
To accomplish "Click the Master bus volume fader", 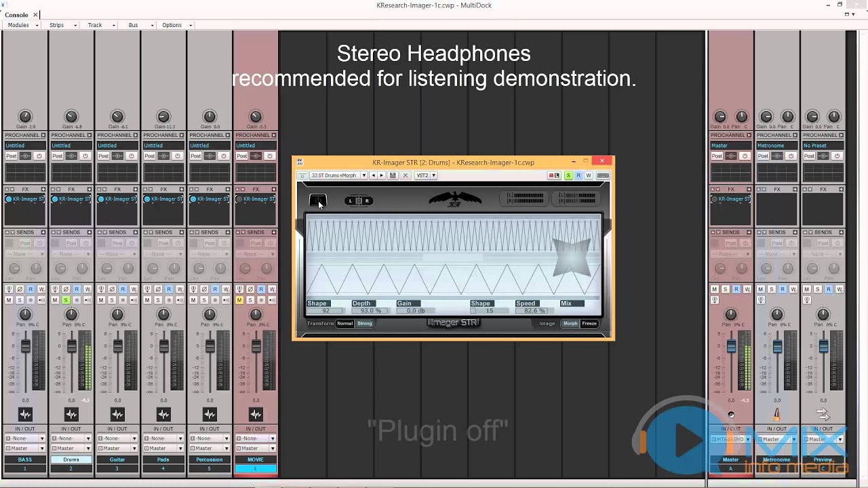I will pyautogui.click(x=731, y=346).
